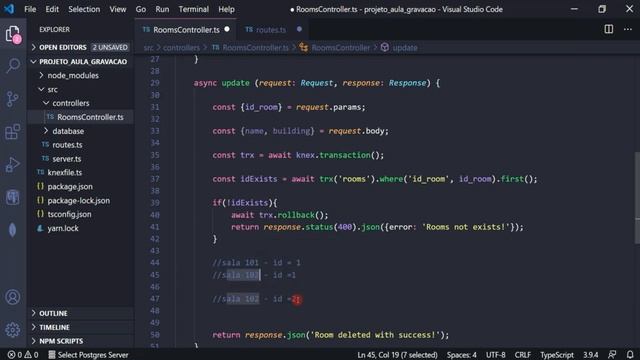Open the Extensions view icon
The height and width of the screenshot is (360, 640).
13,132
